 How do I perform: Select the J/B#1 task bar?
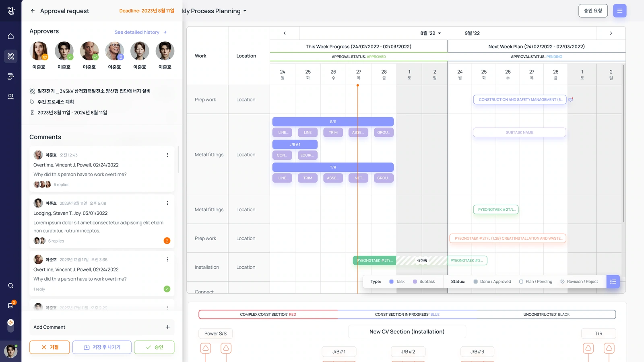(295, 144)
